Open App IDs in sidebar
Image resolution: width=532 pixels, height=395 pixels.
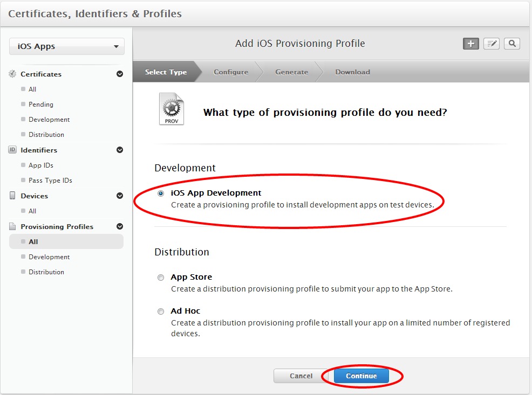pos(41,165)
